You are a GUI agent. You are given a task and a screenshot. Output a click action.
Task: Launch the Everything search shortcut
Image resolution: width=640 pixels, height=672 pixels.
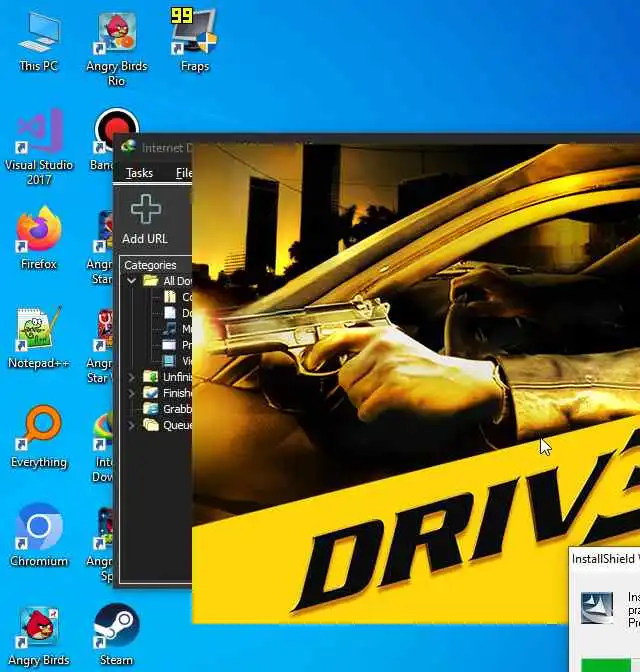[39, 437]
